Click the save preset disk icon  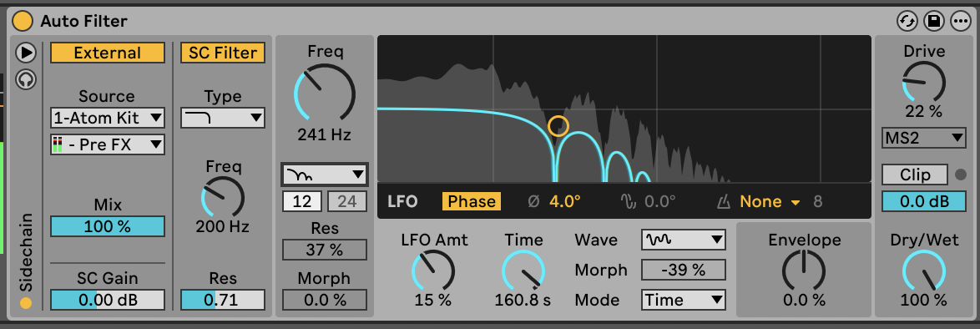(x=934, y=21)
